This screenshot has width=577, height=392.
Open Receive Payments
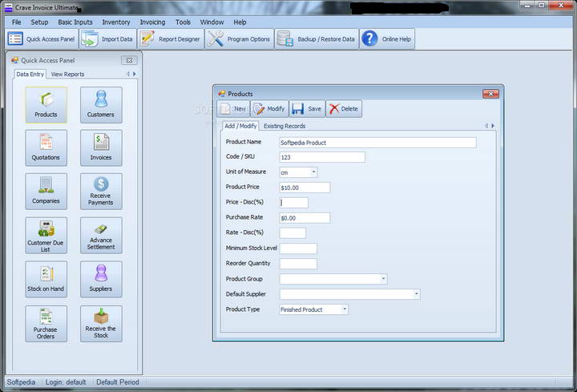tap(101, 192)
